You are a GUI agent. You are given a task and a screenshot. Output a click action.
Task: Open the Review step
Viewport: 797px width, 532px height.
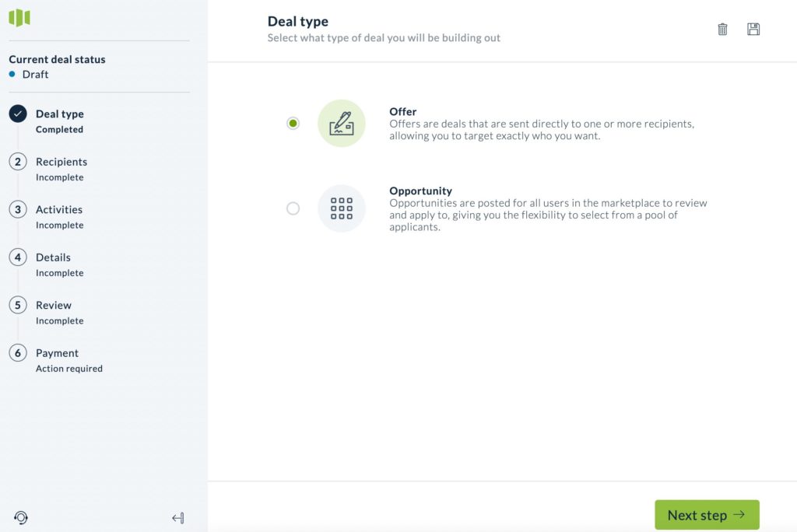(54, 305)
